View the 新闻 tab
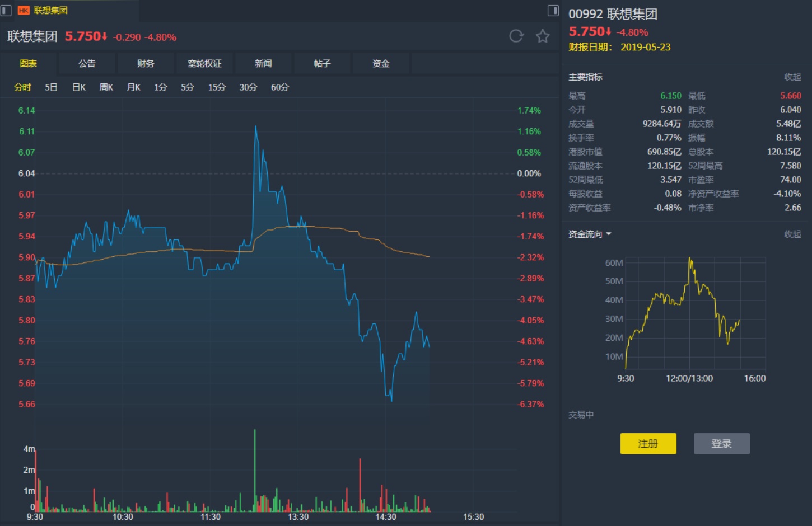The height and width of the screenshot is (526, 812). (263, 63)
